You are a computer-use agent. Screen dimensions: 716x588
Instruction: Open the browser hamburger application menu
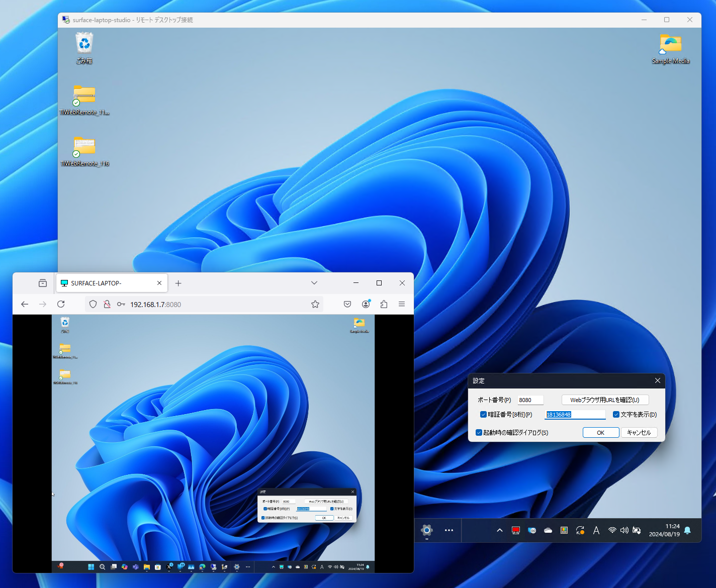pos(402,304)
